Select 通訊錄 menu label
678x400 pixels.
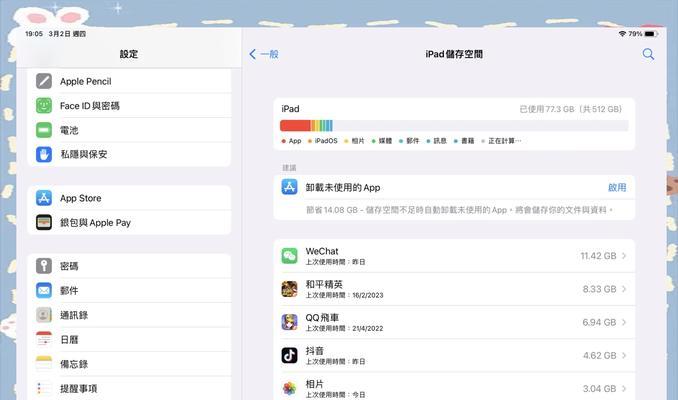coord(74,315)
